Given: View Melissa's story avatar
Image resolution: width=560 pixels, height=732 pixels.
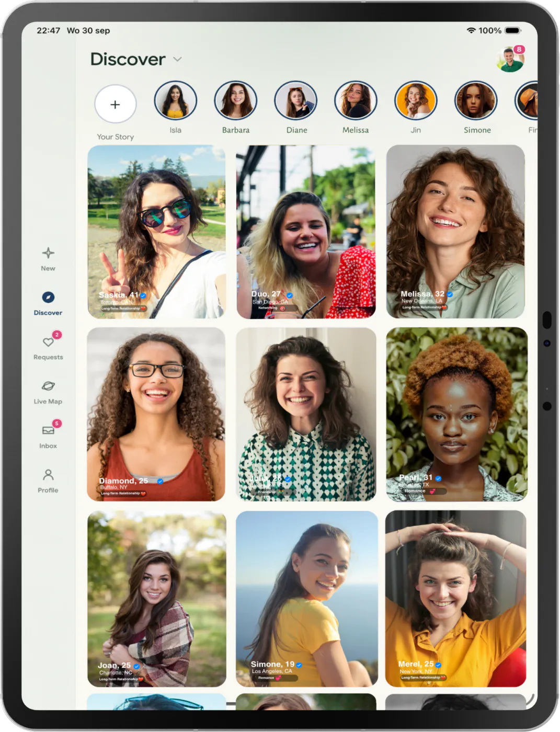Looking at the screenshot, I should [x=356, y=100].
